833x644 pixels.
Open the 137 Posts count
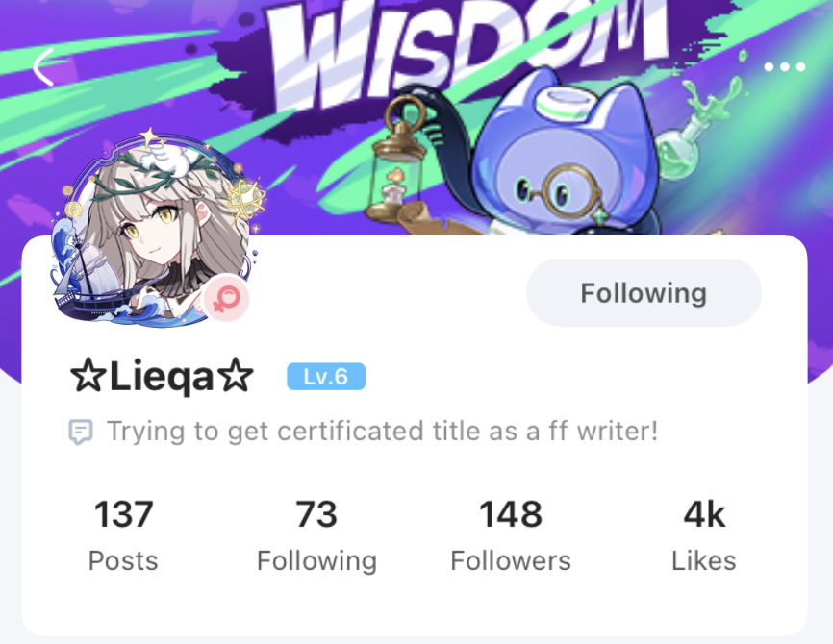tap(123, 514)
